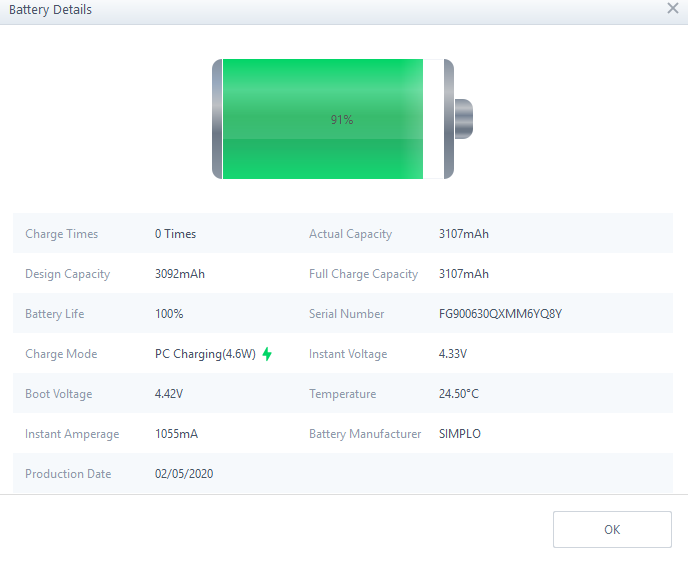Select the production date 02/05/2020
Viewport: 688px width, 563px height.
pos(184,474)
